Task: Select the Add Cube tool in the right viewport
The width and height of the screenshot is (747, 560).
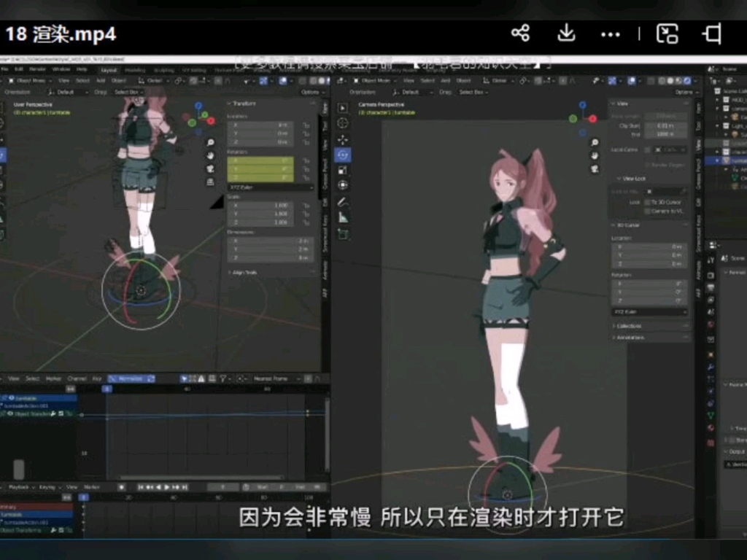Action: pyautogui.click(x=343, y=234)
